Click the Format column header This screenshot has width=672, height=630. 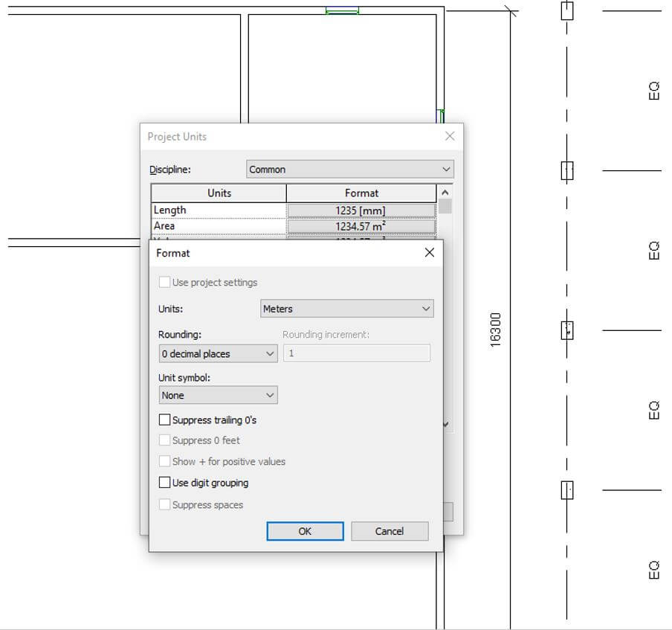point(361,193)
